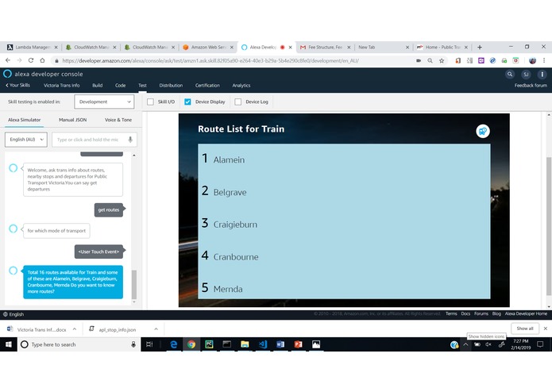Open the Analytics tab
This screenshot has width=552, height=392.
tap(241, 85)
